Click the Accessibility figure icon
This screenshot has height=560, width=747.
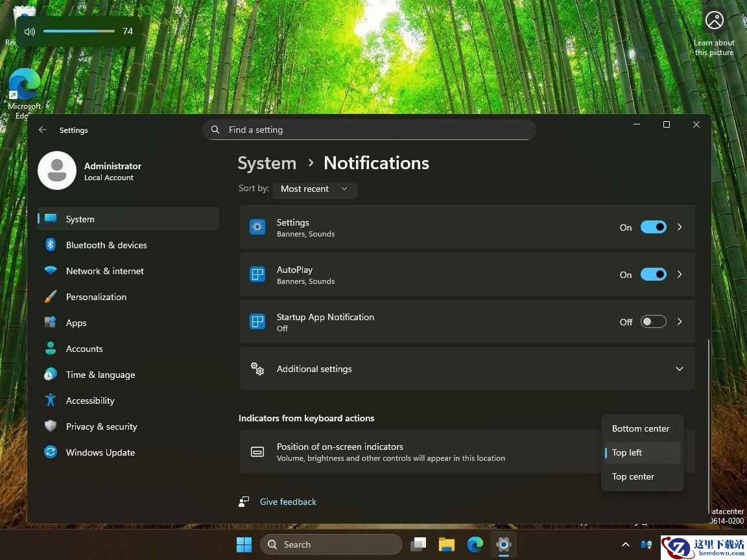click(x=51, y=401)
